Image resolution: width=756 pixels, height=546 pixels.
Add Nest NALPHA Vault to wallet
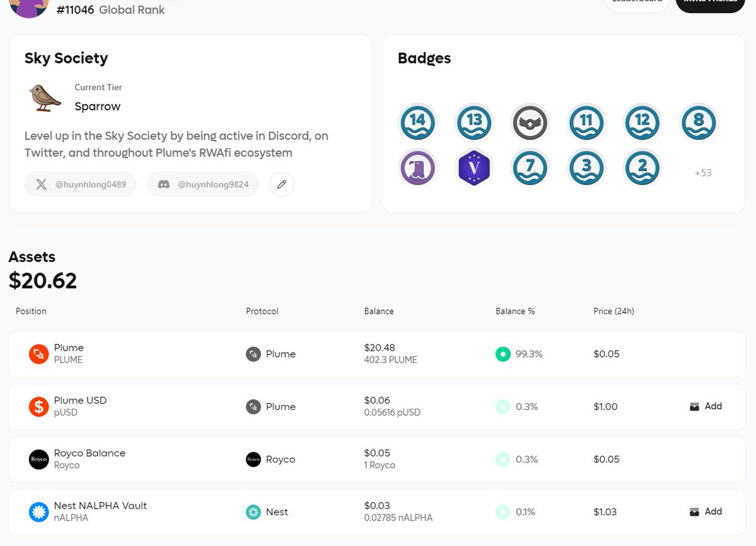tap(706, 511)
